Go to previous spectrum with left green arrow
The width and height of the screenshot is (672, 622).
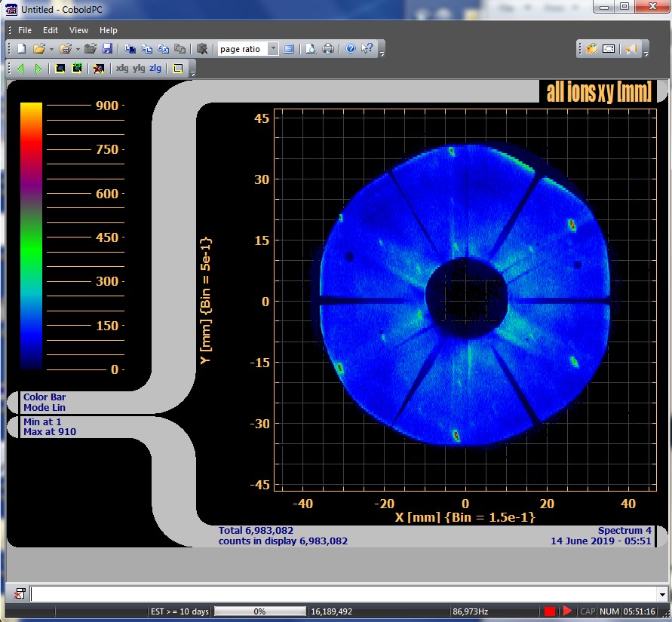pyautogui.click(x=20, y=69)
